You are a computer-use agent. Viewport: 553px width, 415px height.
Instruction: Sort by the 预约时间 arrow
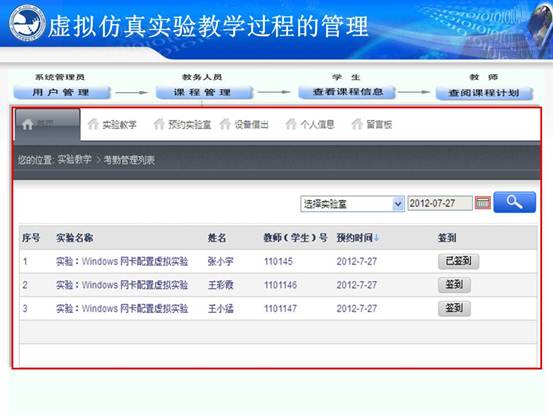[x=376, y=238]
